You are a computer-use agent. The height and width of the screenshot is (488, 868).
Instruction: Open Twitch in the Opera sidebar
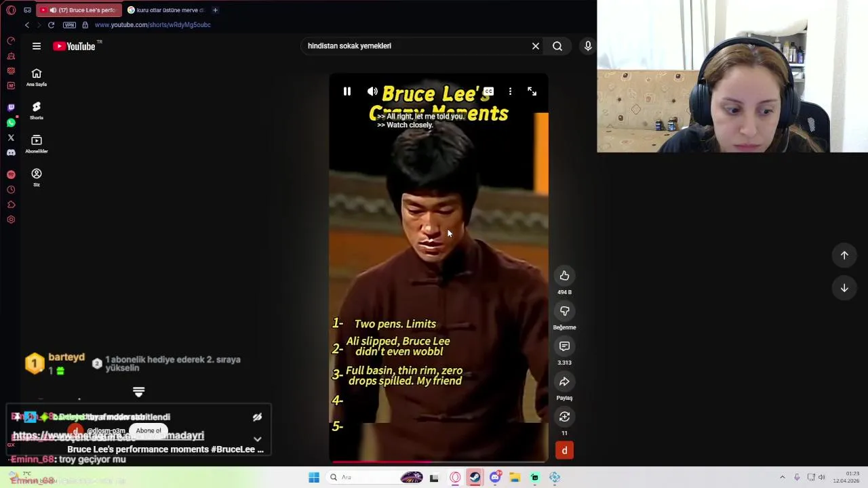click(11, 107)
